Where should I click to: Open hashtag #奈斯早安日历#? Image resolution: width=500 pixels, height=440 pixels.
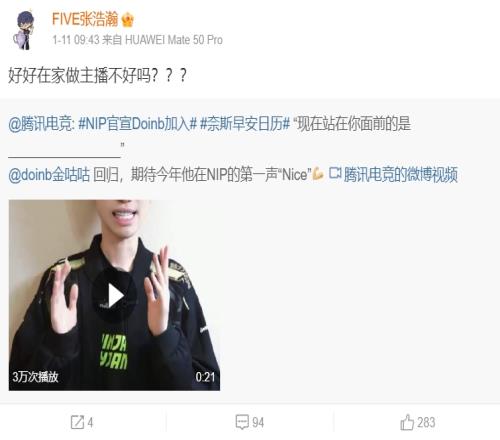(x=245, y=124)
